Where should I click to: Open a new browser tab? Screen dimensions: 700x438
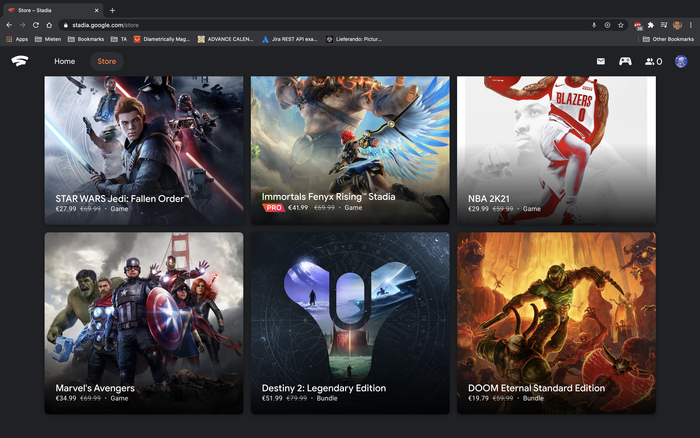(112, 10)
